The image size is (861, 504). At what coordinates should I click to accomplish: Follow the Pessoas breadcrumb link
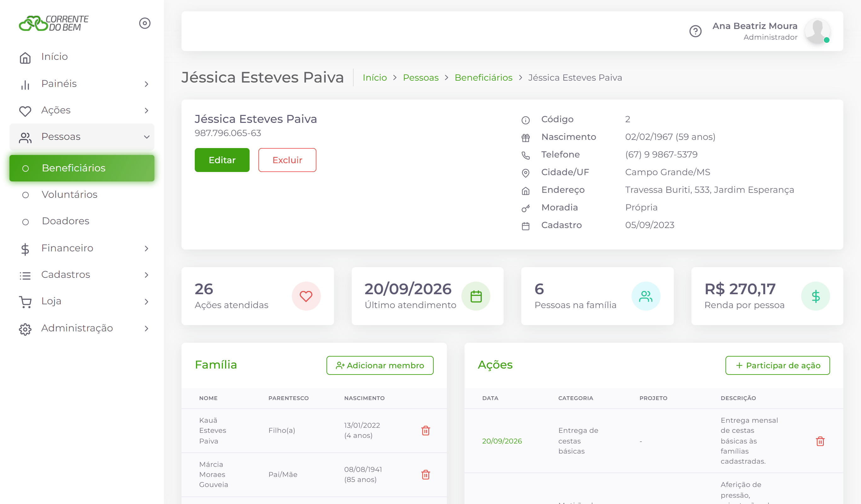point(421,78)
